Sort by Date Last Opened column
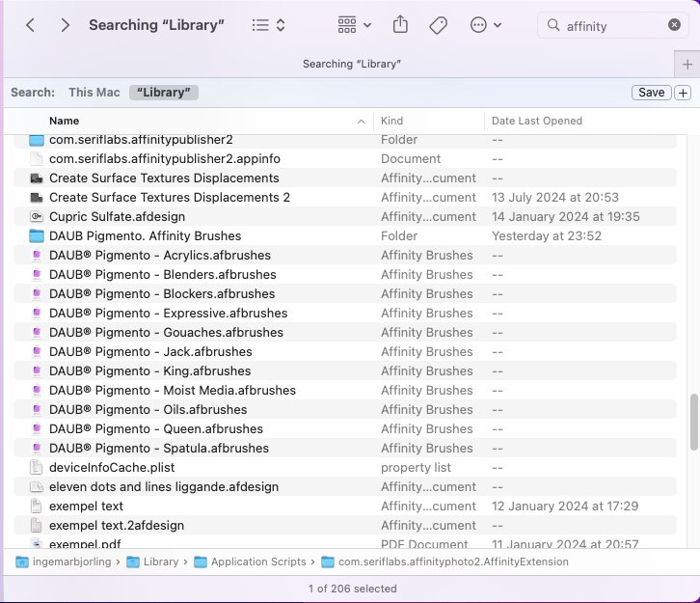700x603 pixels. (x=537, y=121)
